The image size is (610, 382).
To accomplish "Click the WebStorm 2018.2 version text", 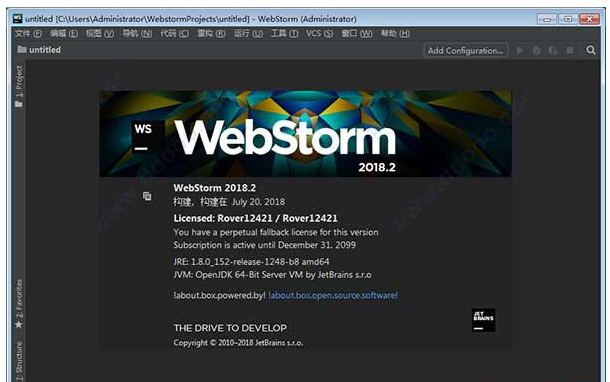I will coord(215,188).
